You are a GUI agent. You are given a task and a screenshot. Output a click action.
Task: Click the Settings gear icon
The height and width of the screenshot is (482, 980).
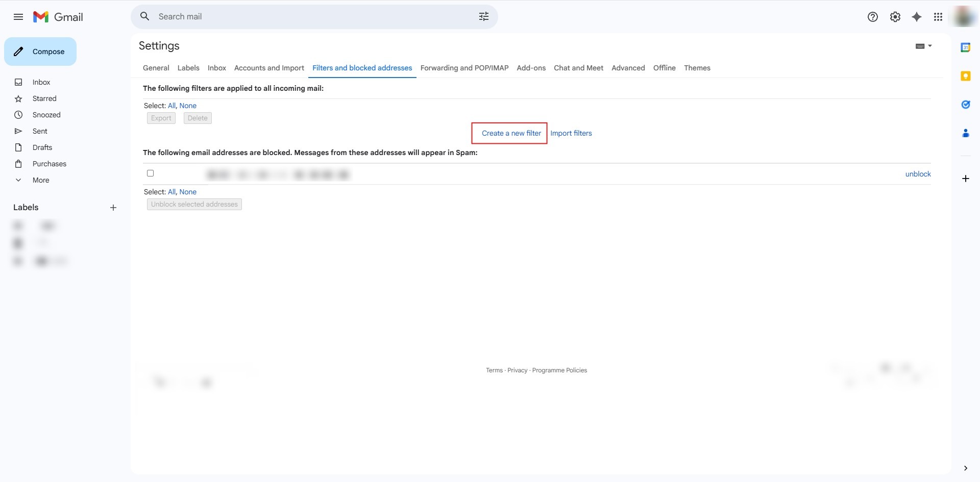(895, 17)
